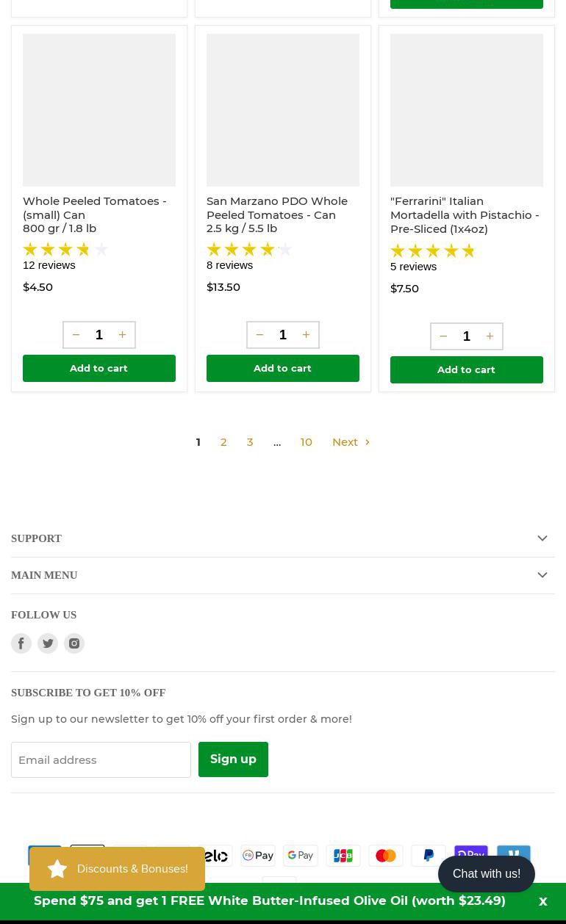This screenshot has width=566, height=924.
Task: Jump to page 10 of results
Action: pyautogui.click(x=306, y=442)
